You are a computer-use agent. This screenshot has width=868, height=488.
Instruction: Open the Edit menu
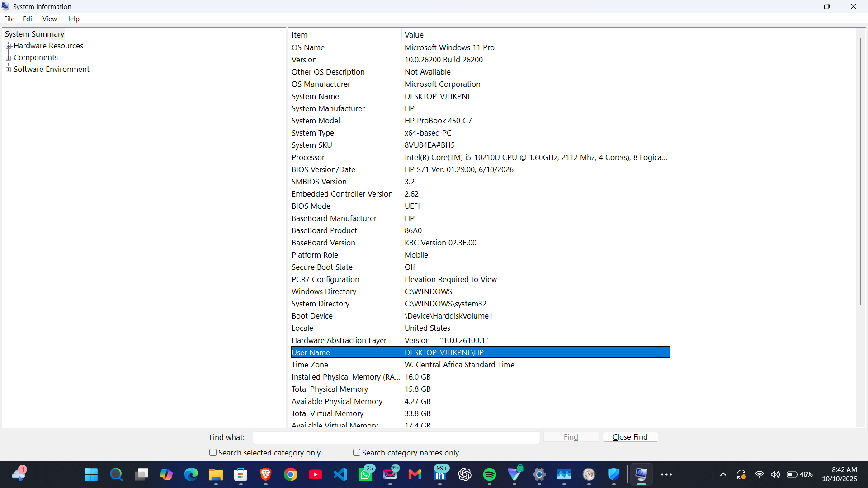tap(28, 19)
